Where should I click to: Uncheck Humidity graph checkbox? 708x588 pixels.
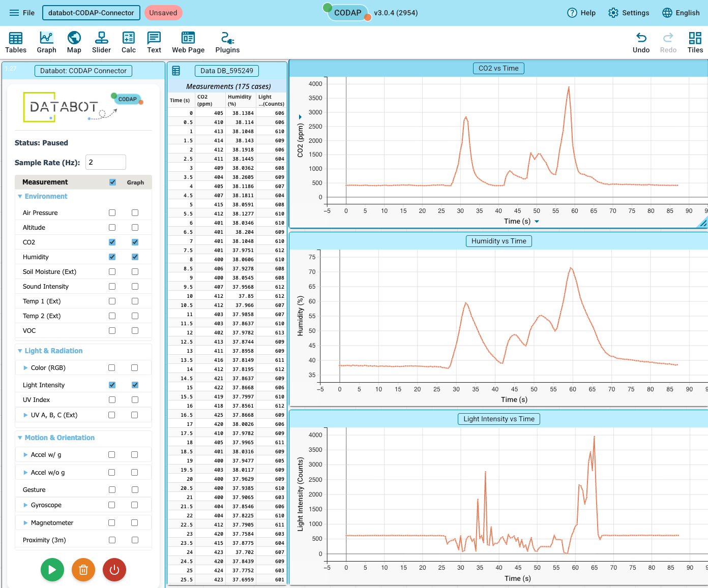[135, 257]
